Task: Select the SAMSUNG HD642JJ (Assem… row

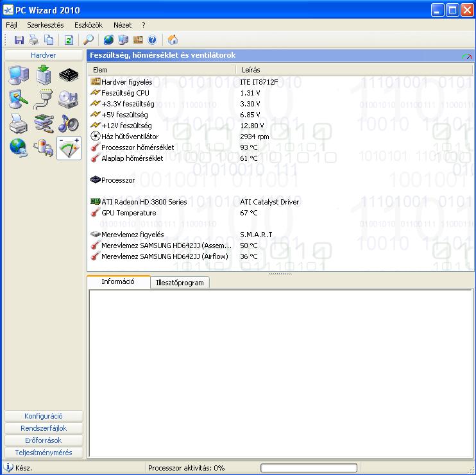Action: (x=280, y=246)
